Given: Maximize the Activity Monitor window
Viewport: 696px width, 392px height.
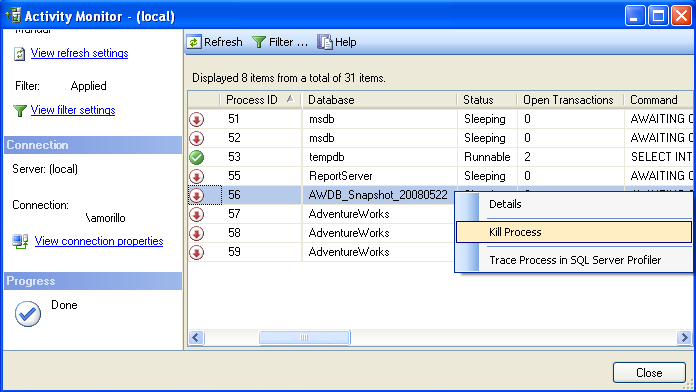Looking at the screenshot, I should click(x=658, y=16).
